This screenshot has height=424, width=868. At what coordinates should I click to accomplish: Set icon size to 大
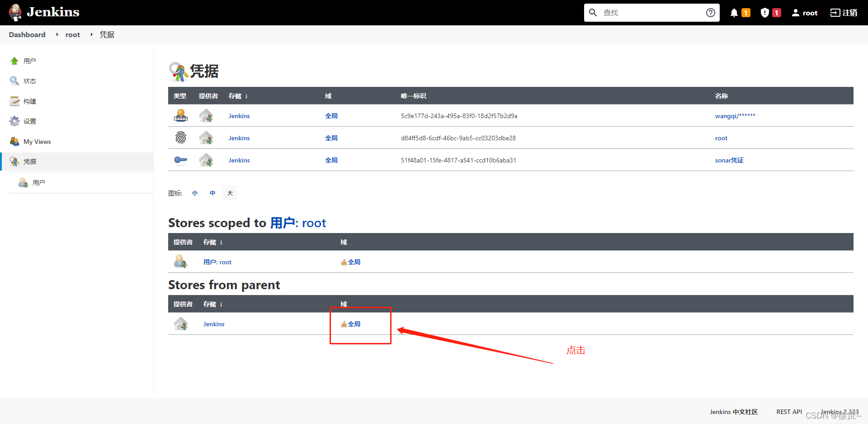pos(230,193)
